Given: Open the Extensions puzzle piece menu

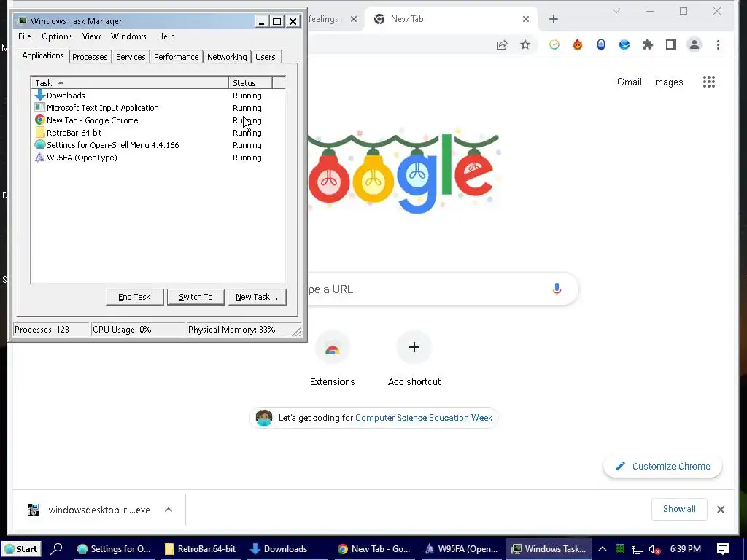Looking at the screenshot, I should pyautogui.click(x=648, y=44).
